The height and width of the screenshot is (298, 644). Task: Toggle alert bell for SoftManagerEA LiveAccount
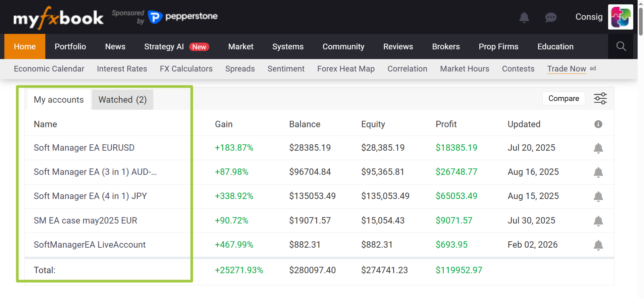click(598, 245)
